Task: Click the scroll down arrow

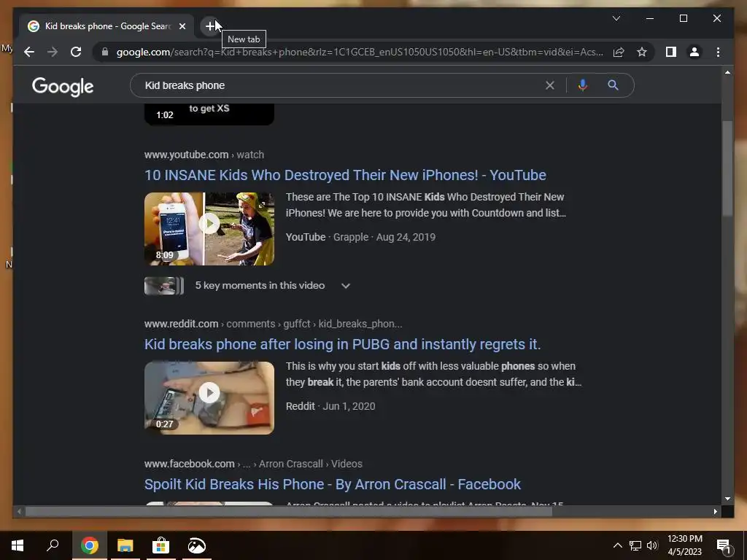Action: click(727, 499)
